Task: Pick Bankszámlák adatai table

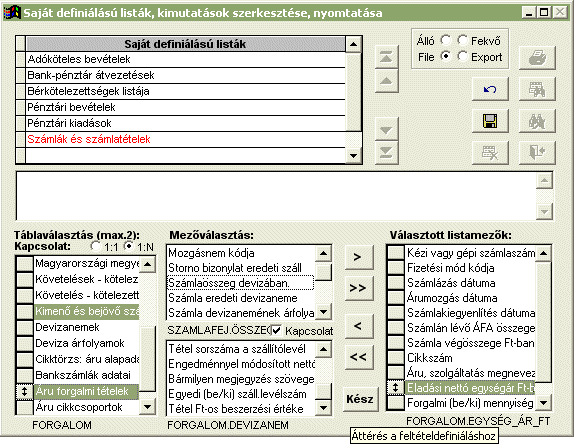Action: (x=87, y=375)
